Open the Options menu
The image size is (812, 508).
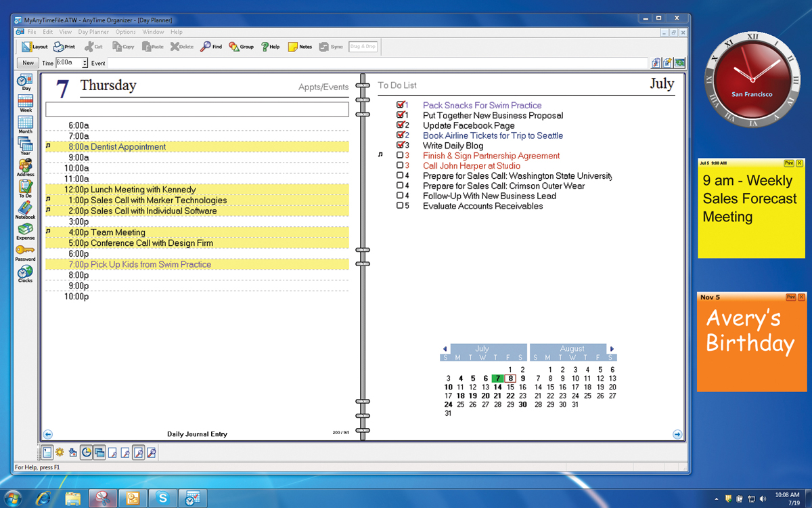tap(125, 32)
